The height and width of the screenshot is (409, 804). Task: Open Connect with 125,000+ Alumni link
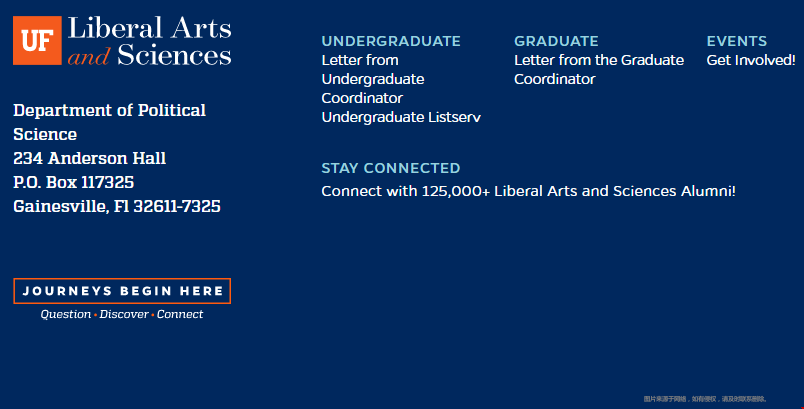coord(528,191)
